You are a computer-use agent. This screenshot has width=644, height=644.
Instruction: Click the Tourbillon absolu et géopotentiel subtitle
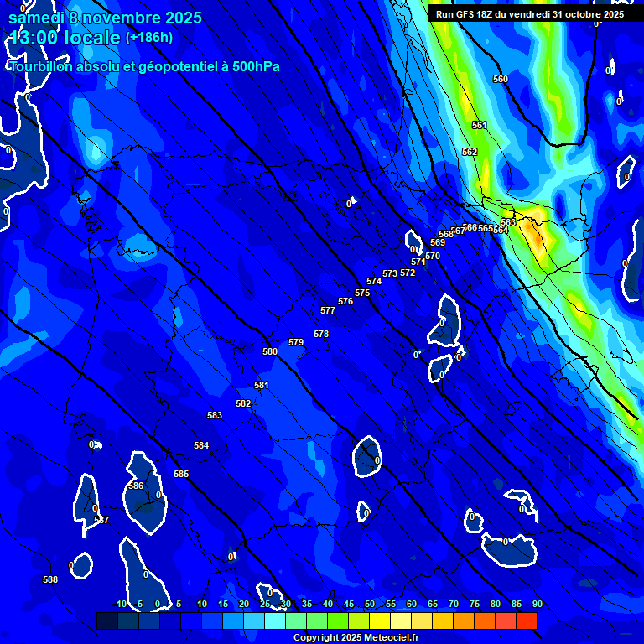click(144, 67)
